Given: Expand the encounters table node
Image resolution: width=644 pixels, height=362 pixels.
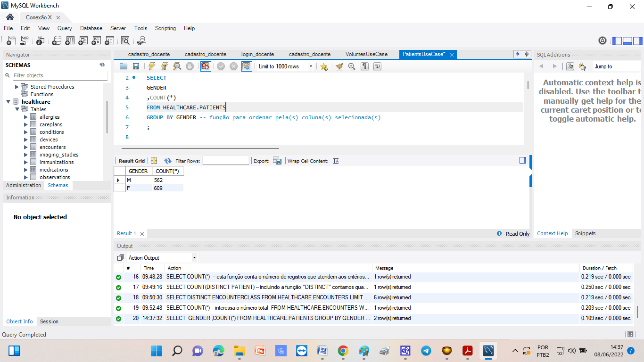Looking at the screenshot, I should 26,147.
